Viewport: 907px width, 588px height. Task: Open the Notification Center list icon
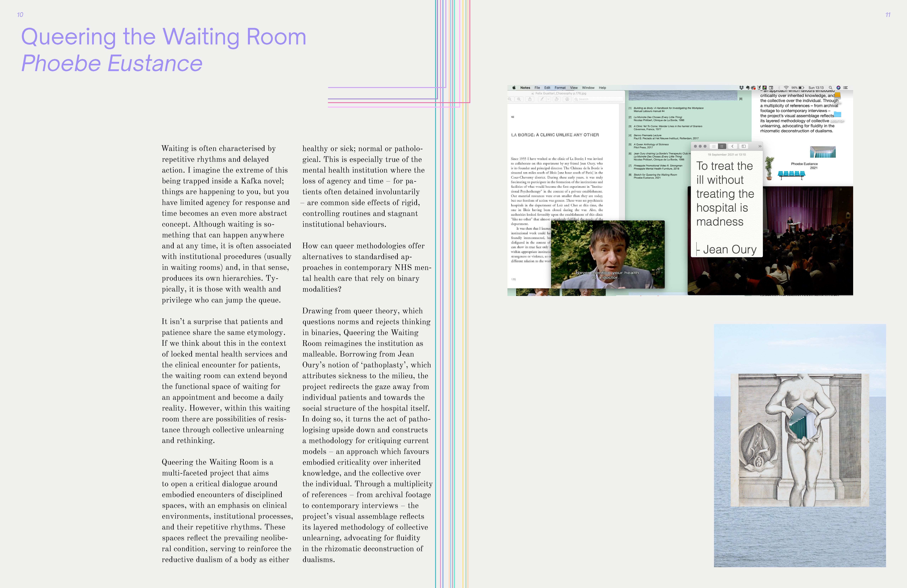point(845,88)
